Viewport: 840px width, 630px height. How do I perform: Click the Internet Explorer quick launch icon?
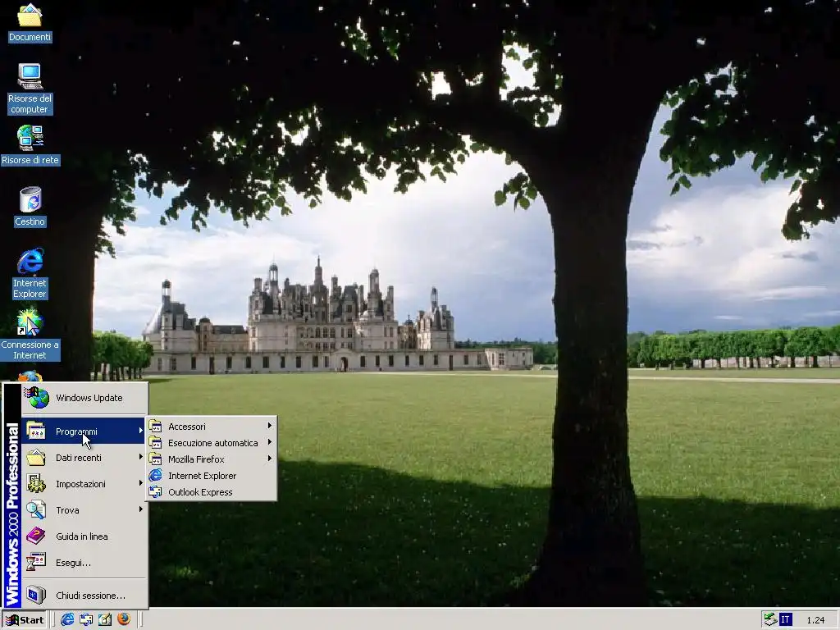tap(67, 620)
